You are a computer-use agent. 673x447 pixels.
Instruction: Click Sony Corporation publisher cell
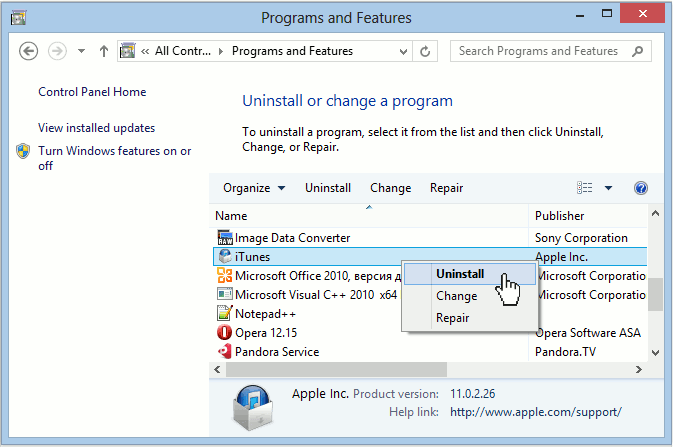point(581,238)
